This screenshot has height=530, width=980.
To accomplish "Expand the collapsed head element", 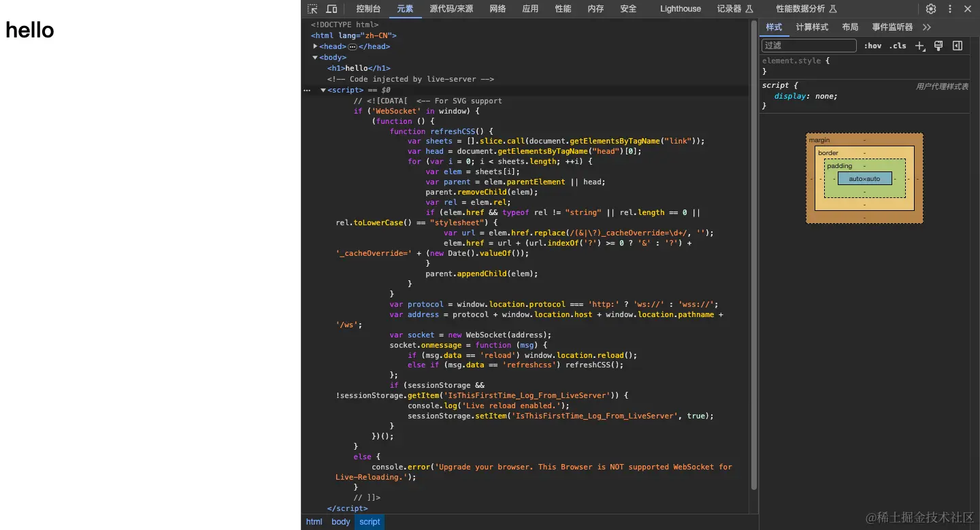I will 316,46.
